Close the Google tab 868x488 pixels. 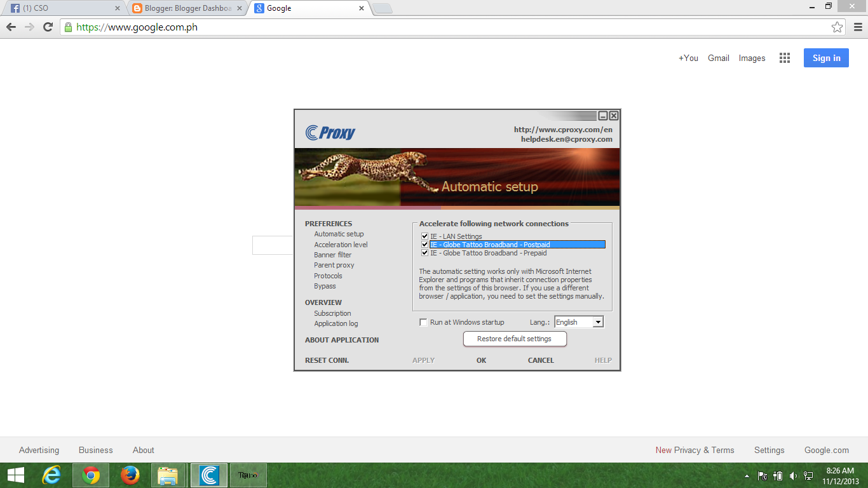point(362,8)
